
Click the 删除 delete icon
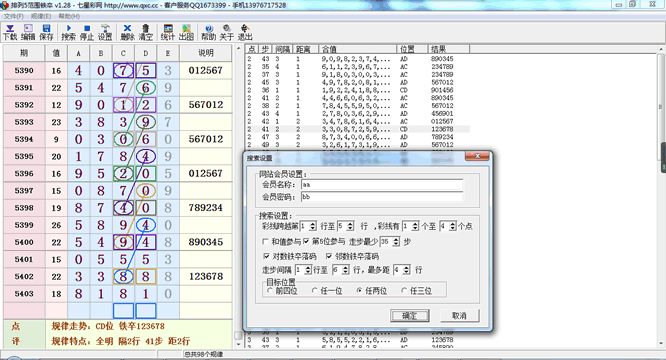(x=127, y=32)
